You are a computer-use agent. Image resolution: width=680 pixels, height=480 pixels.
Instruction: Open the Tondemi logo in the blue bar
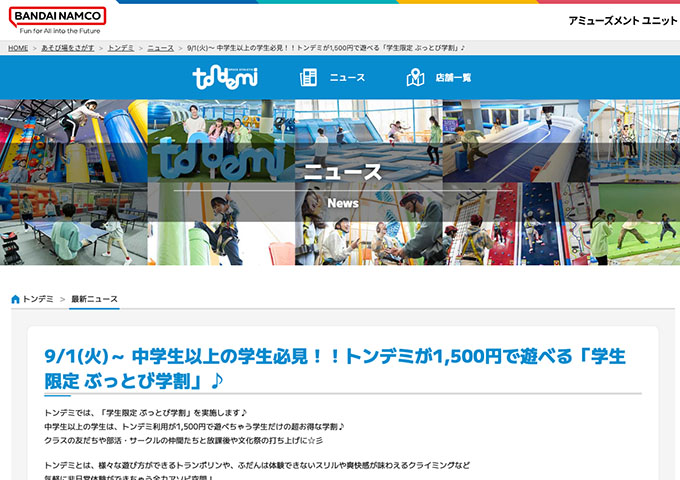[225, 78]
